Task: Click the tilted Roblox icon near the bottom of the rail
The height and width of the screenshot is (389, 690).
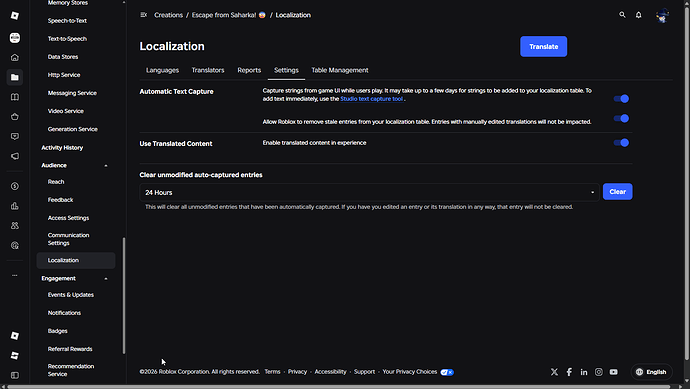Action: (15, 336)
